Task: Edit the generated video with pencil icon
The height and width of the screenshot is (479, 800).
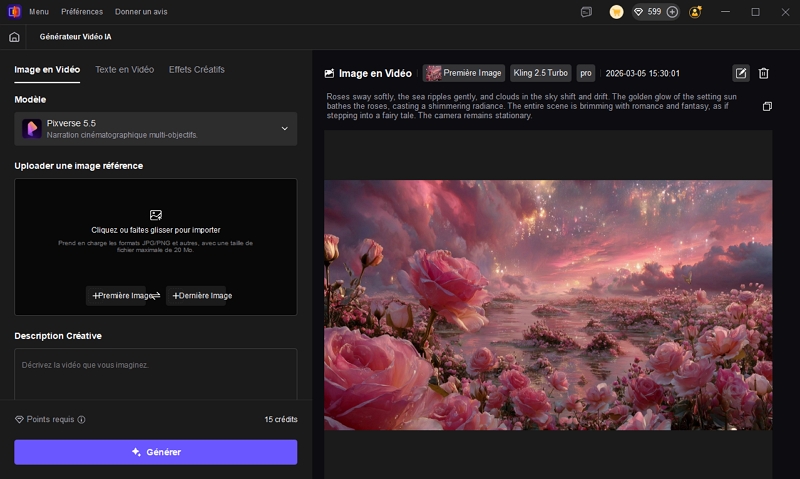Action: [x=740, y=73]
